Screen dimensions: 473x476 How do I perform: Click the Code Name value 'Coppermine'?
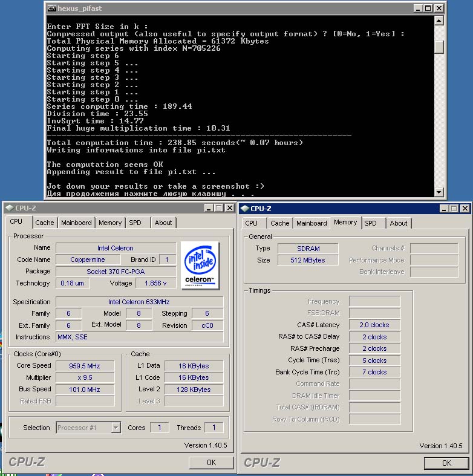(88, 259)
